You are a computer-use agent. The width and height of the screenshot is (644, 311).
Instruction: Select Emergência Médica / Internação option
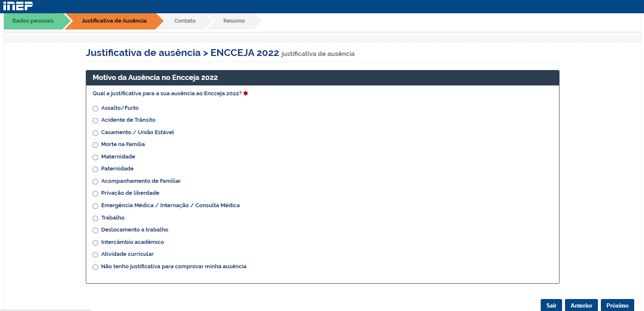96,206
